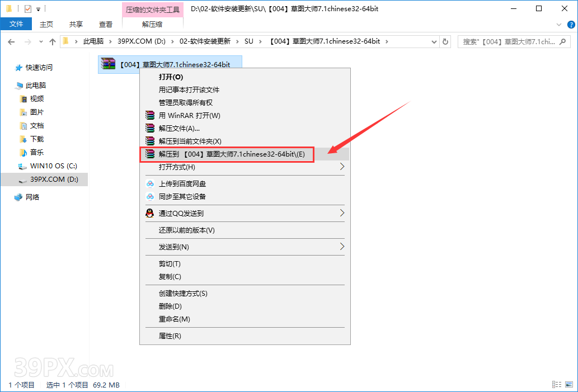Open the 下载 folder in the sidebar
Image resolution: width=578 pixels, height=392 pixels.
pyautogui.click(x=38, y=139)
